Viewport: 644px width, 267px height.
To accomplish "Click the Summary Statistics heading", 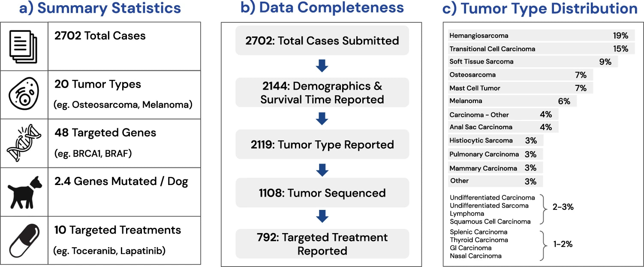I will coord(100,8).
